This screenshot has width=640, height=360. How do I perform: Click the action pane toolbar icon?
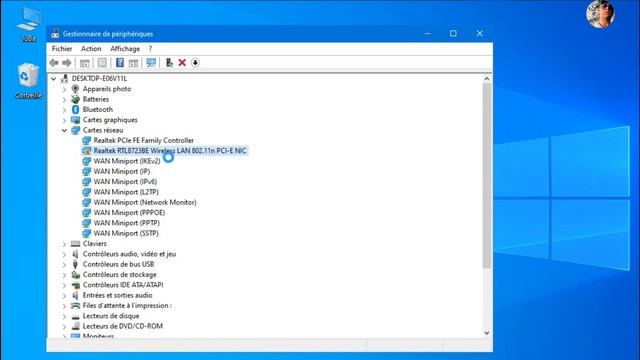(x=133, y=63)
